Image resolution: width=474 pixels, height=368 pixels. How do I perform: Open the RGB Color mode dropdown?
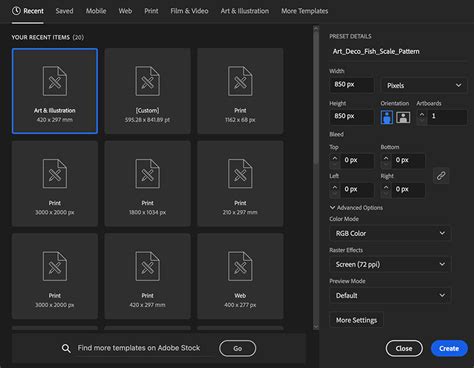tap(390, 233)
